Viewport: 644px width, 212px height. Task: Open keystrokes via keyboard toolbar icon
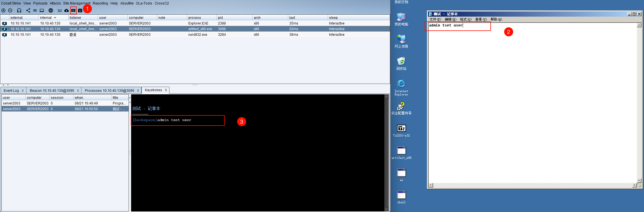click(x=73, y=10)
